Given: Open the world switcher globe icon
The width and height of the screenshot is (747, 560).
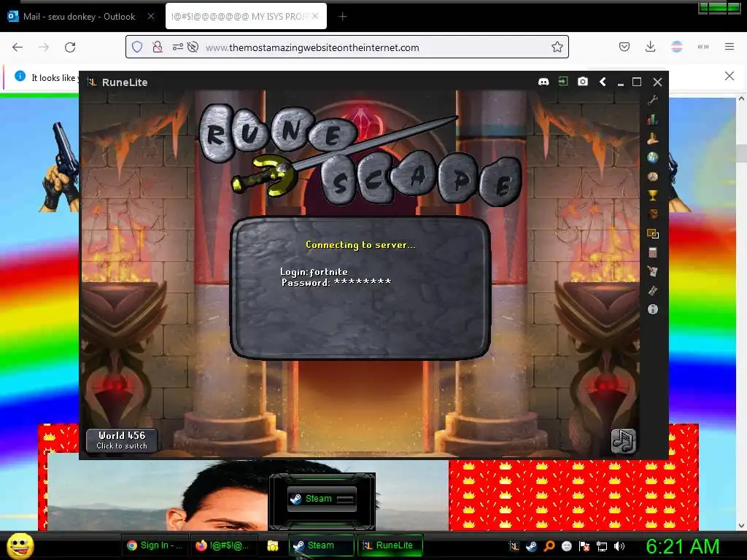Looking at the screenshot, I should 653,157.
